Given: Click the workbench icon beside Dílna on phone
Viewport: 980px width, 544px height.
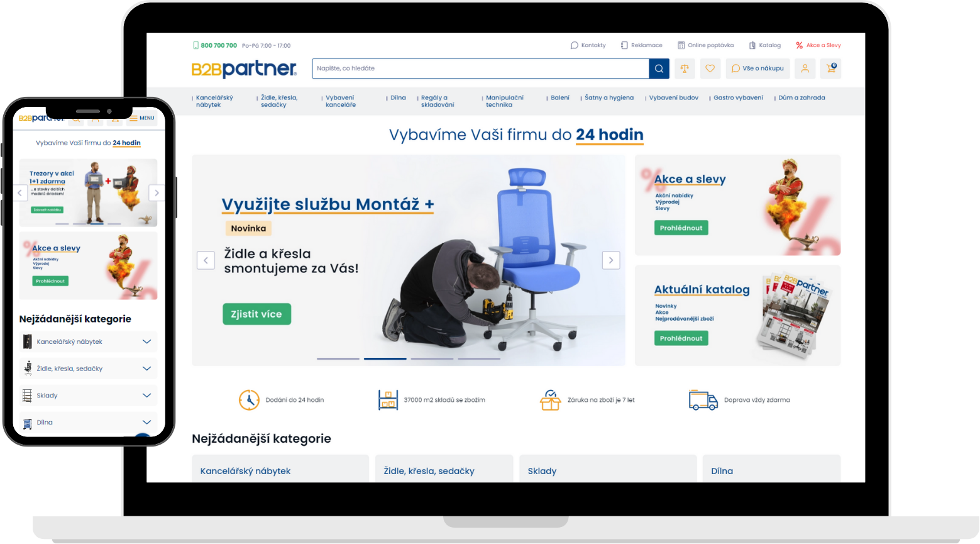Looking at the screenshot, I should [27, 423].
